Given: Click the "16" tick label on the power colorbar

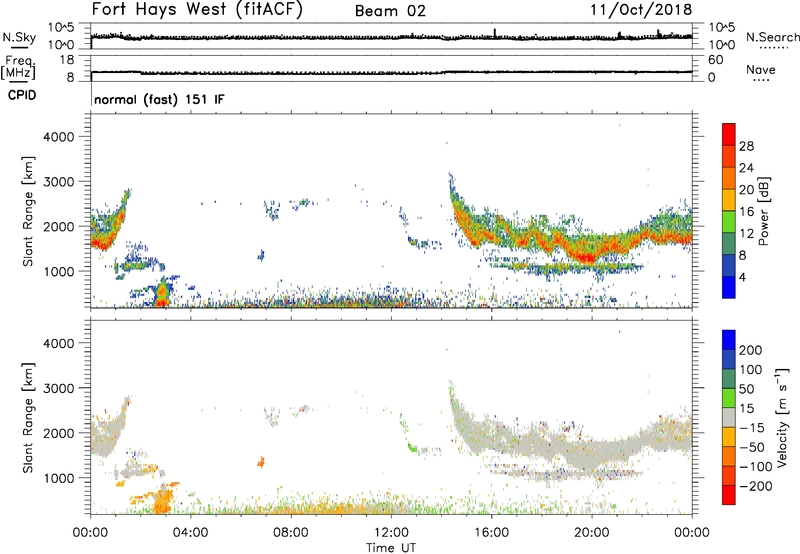Looking at the screenshot, I should click(x=746, y=212).
